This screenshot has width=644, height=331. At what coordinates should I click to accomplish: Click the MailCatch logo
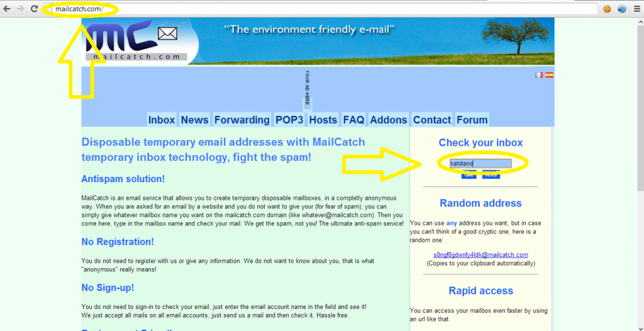(x=136, y=41)
